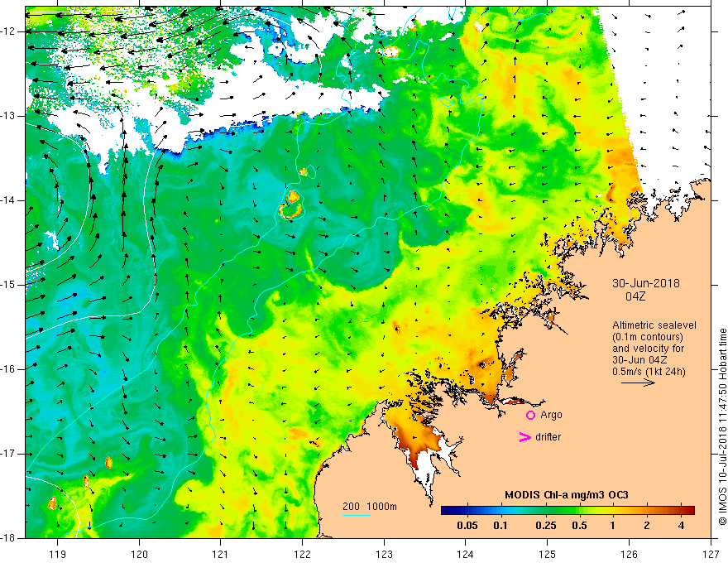This screenshot has width=728, height=563.
Task: Click the longitude '122' axis label
Action: [x=302, y=554]
